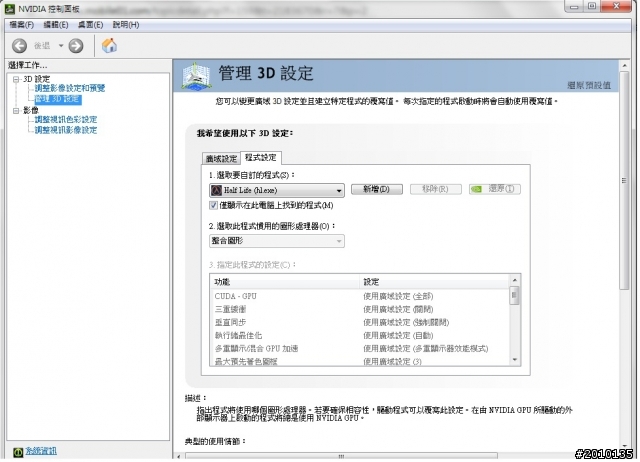The width and height of the screenshot is (640, 462).
Task: Click the main panel scroll up arrow
Action: coord(624,65)
